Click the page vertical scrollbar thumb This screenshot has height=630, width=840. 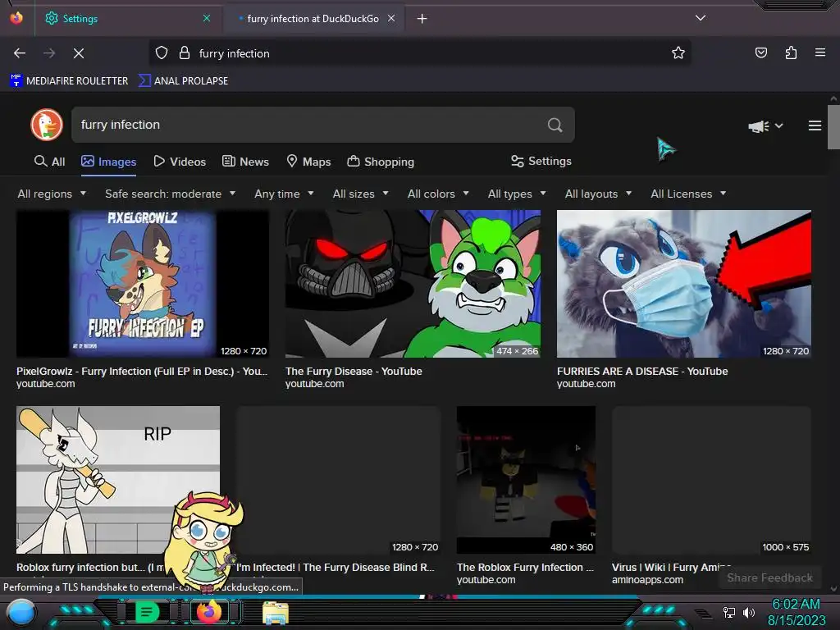point(833,127)
